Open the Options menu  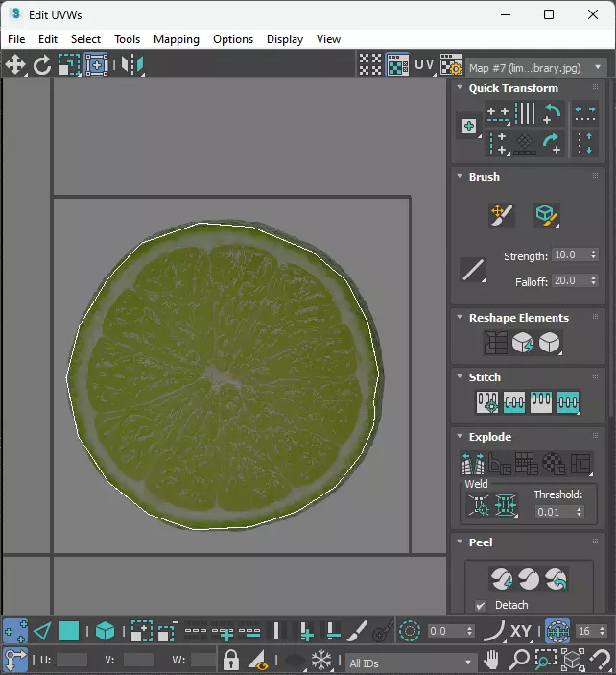coord(233,39)
